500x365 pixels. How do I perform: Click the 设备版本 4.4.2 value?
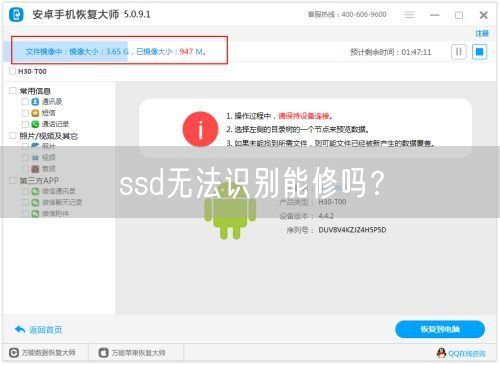326,216
